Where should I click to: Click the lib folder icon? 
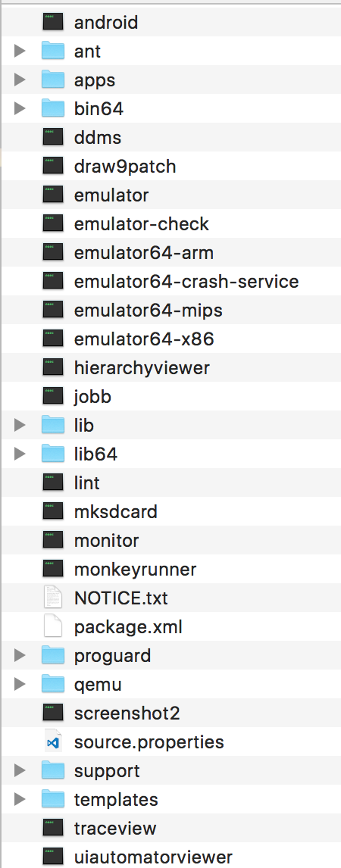point(53,425)
